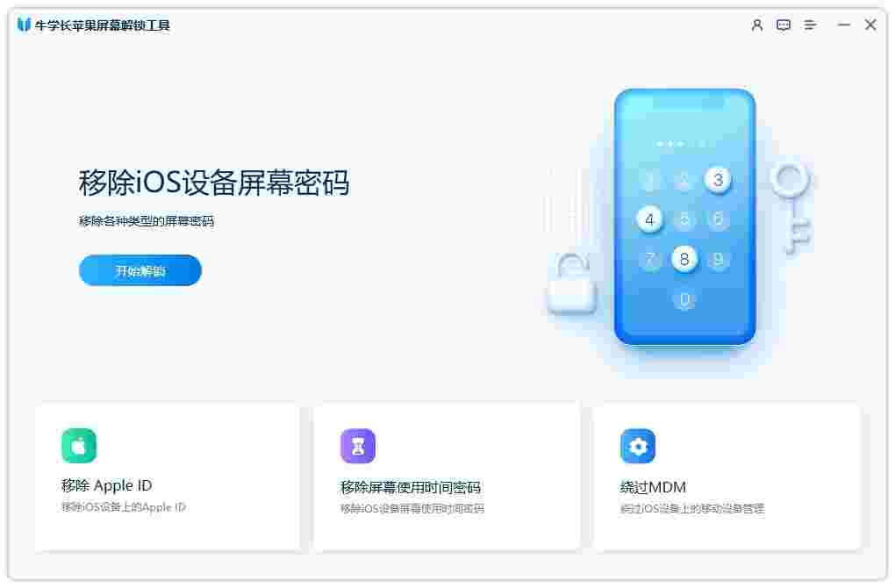This screenshot has height=588, width=895.
Task: Open the user account icon
Action: point(757,25)
